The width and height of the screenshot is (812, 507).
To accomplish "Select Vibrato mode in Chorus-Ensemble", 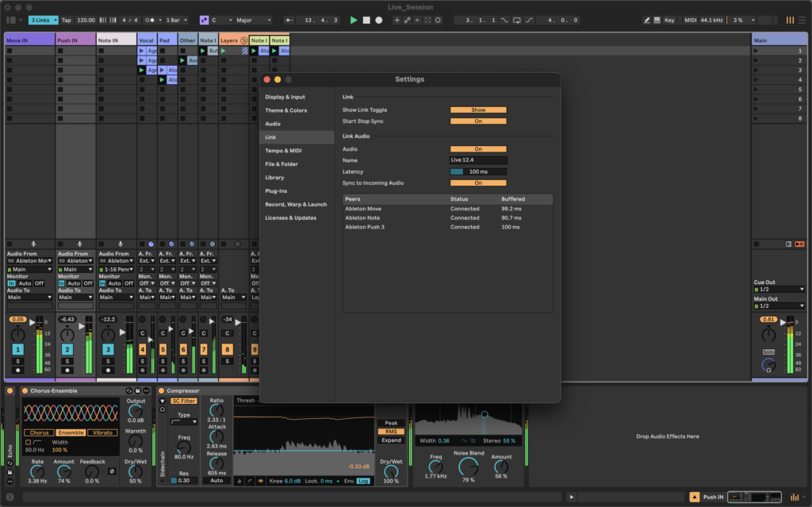I will [x=102, y=432].
